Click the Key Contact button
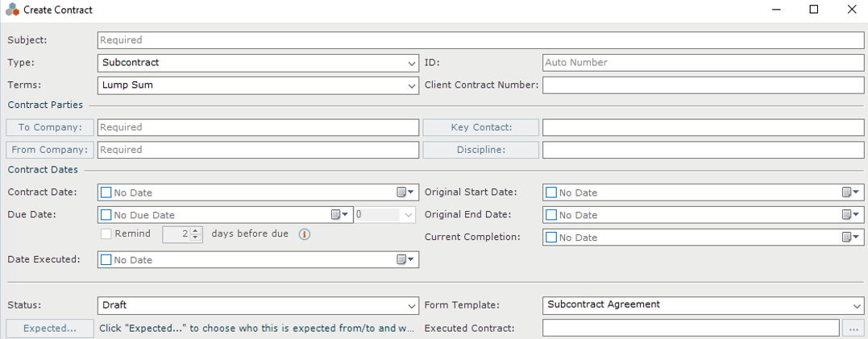The image size is (868, 339). 481,127
